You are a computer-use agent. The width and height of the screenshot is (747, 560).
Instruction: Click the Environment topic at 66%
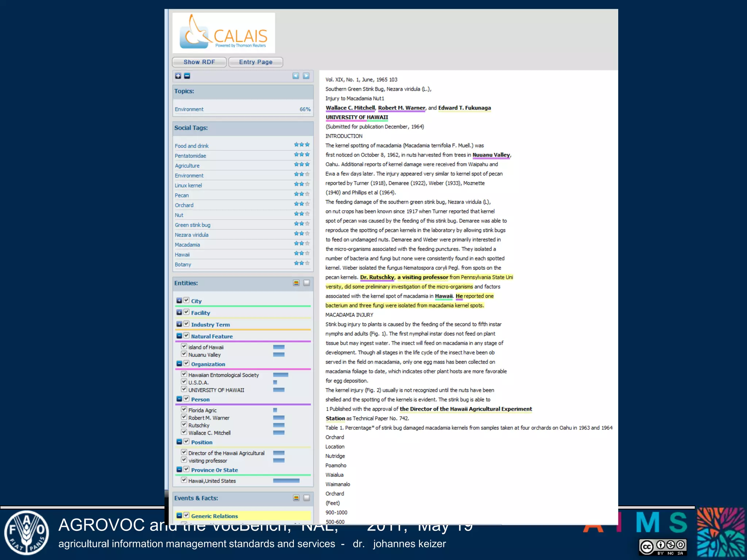point(243,109)
